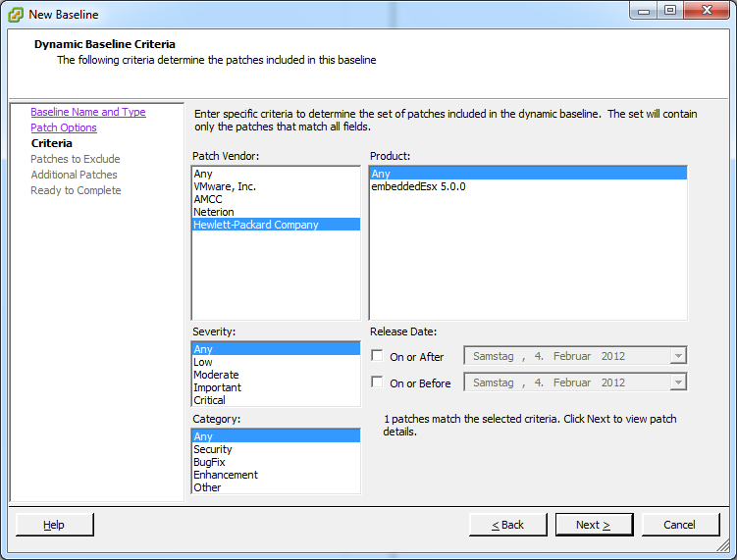Select Enhancement category

point(226,475)
